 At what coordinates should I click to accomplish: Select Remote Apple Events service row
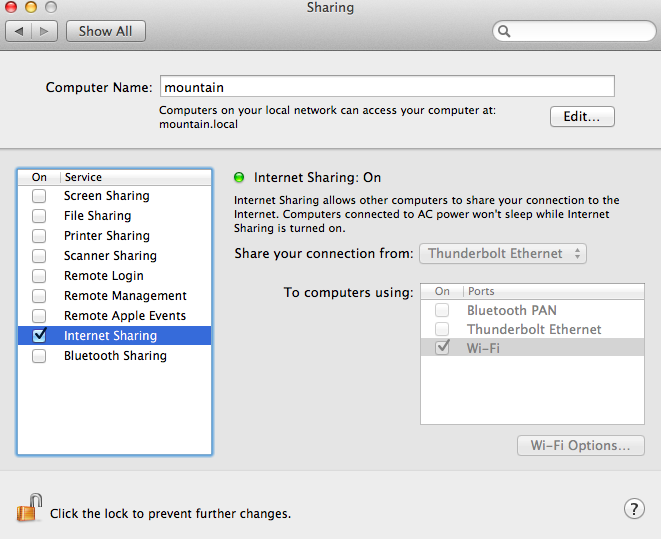114,316
